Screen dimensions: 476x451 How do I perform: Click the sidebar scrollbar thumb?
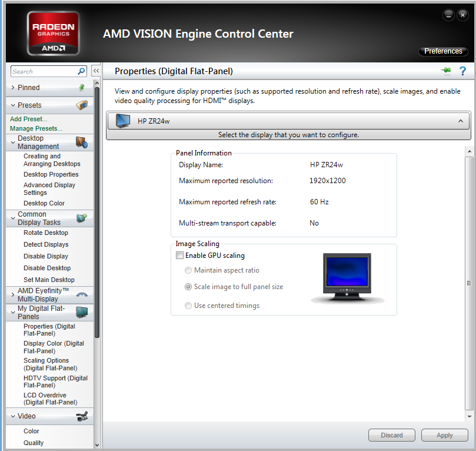click(97, 213)
